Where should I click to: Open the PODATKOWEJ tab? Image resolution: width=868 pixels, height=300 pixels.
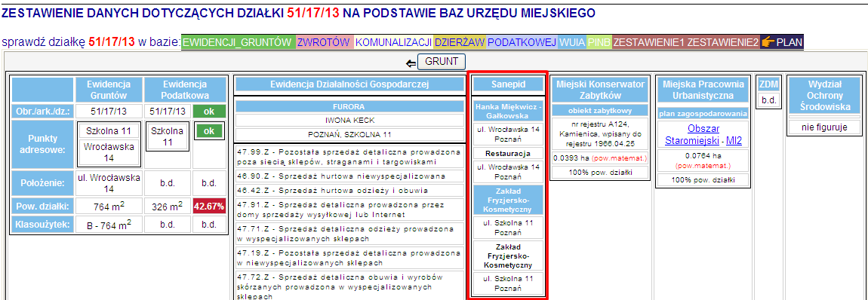tap(522, 42)
